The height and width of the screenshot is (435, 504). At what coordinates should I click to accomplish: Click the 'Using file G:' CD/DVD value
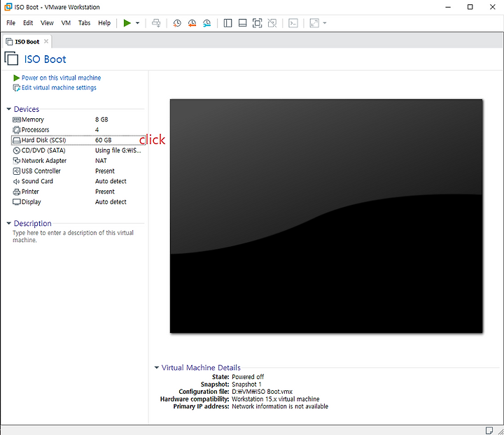(118, 150)
